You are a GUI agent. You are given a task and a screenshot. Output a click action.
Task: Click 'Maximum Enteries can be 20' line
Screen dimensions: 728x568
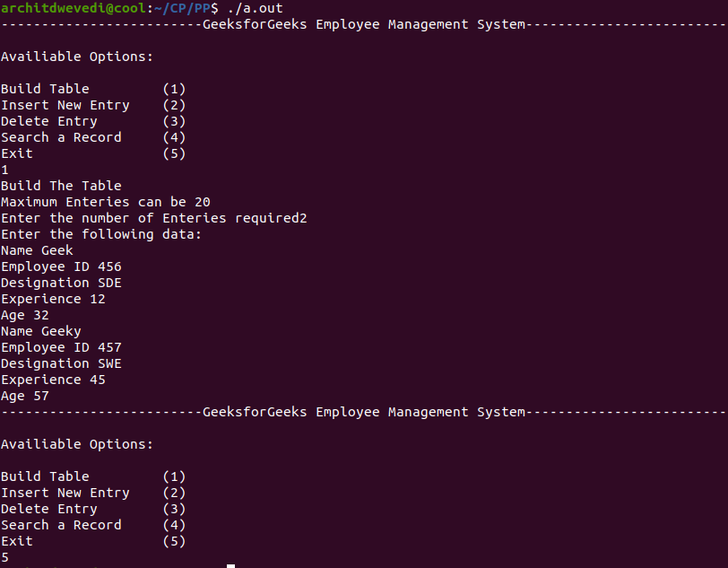(106, 202)
